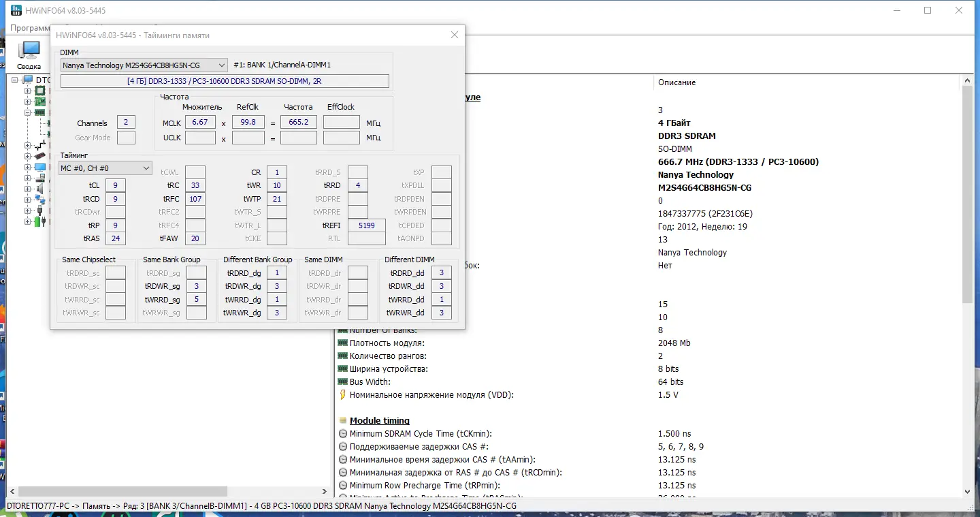Open the Программа menu
This screenshot has height=517, width=980.
click(30, 28)
